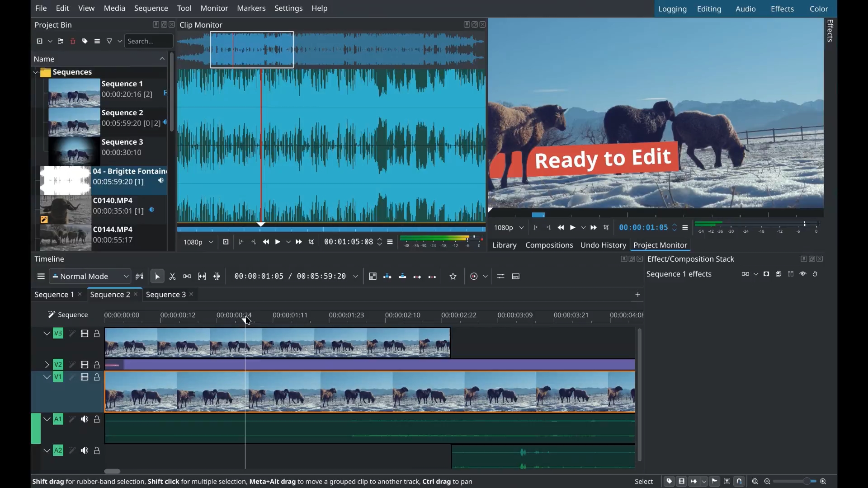Open the Normal Mode edit dropdown
868x488 pixels.
tap(90, 276)
